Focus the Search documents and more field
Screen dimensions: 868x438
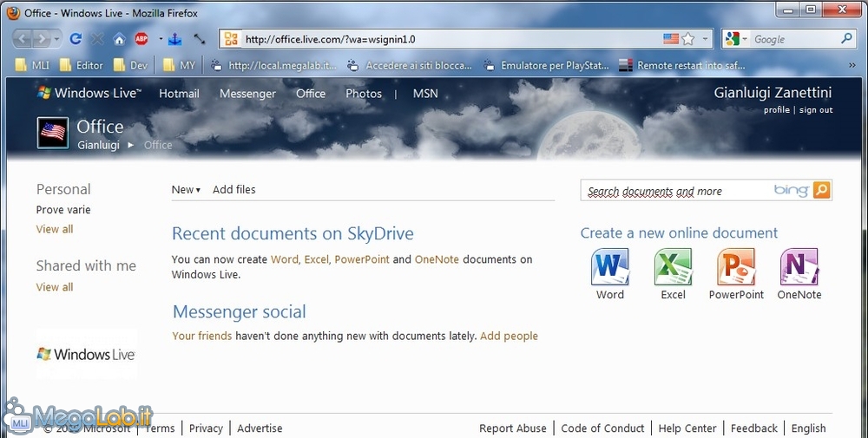click(x=678, y=191)
